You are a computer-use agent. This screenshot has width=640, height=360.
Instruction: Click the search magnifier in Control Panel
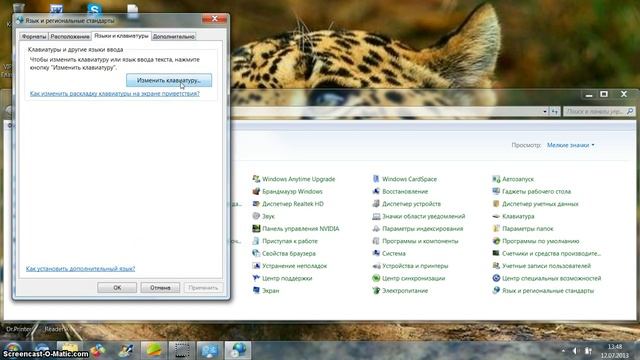(x=630, y=111)
